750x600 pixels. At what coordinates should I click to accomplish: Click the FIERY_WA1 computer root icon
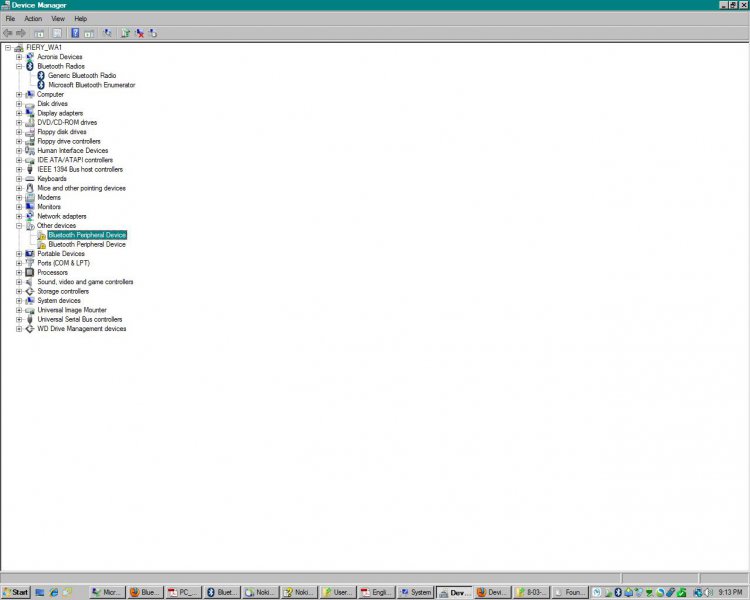(x=19, y=47)
